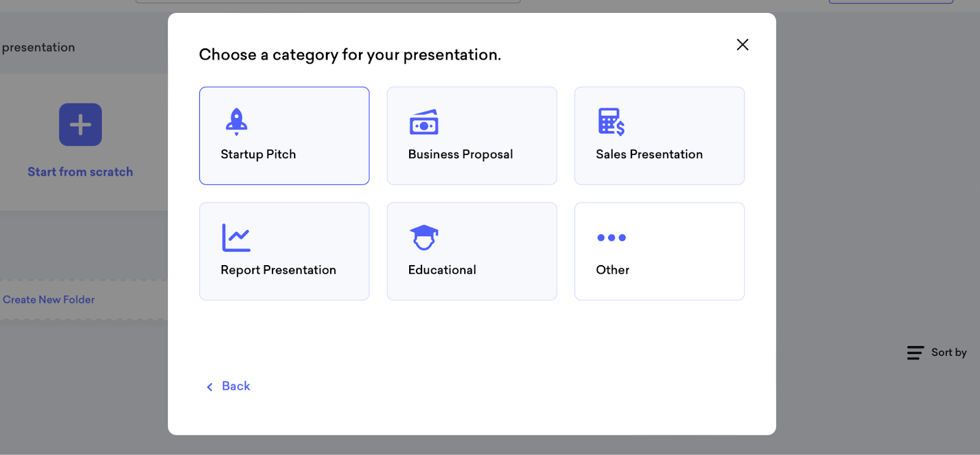Image resolution: width=980 pixels, height=455 pixels.
Task: Open the Sort by dropdown text
Action: [949, 353]
